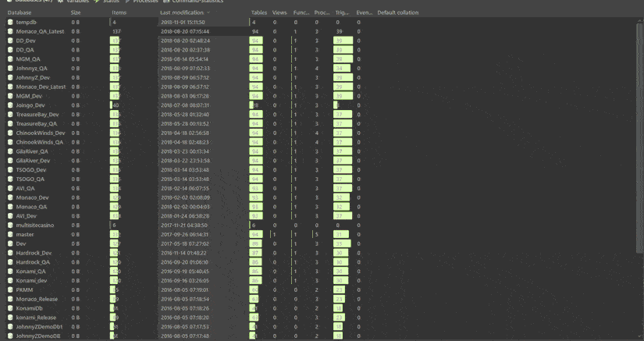Sort by the Proc.. column header

(x=322, y=12)
